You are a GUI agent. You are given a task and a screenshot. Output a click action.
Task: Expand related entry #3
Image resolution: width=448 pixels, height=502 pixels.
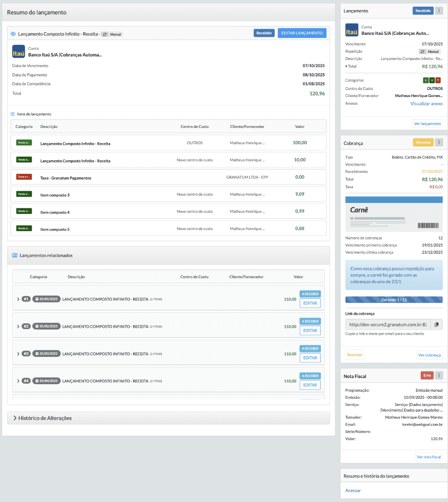[x=18, y=354]
